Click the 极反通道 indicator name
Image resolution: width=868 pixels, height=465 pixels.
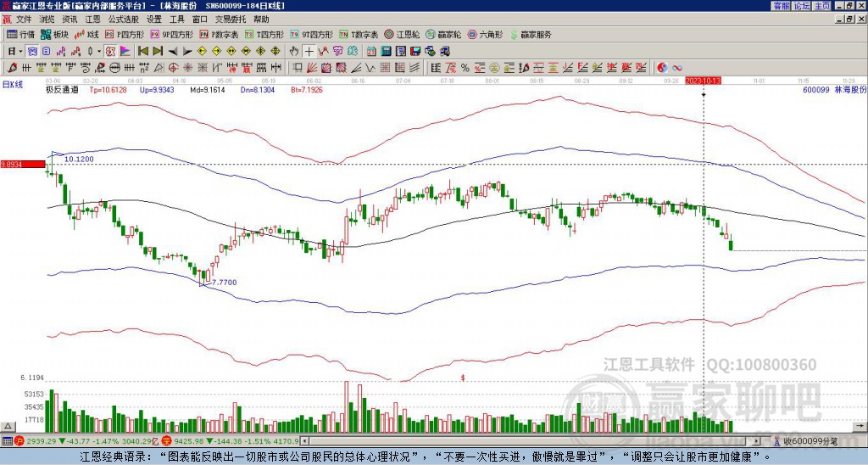tap(62, 89)
